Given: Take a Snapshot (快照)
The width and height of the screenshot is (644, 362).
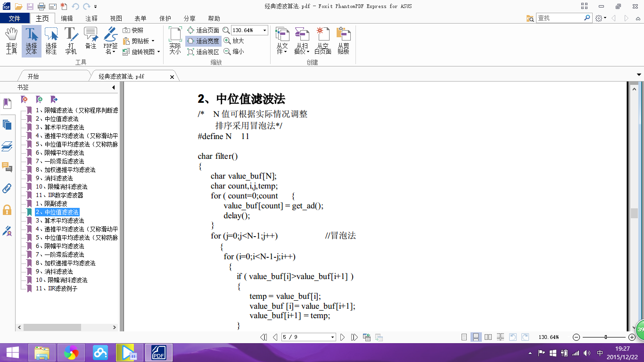Looking at the screenshot, I should click(x=133, y=30).
